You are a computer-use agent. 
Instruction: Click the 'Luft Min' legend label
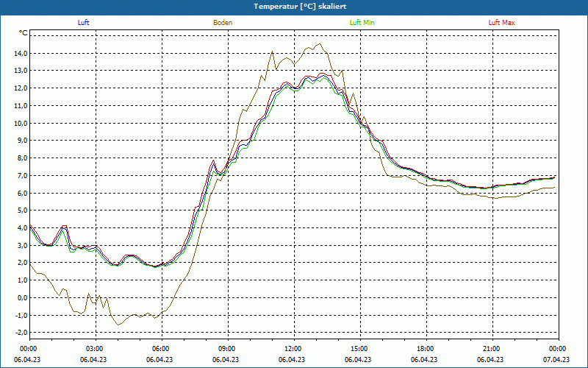(x=362, y=23)
